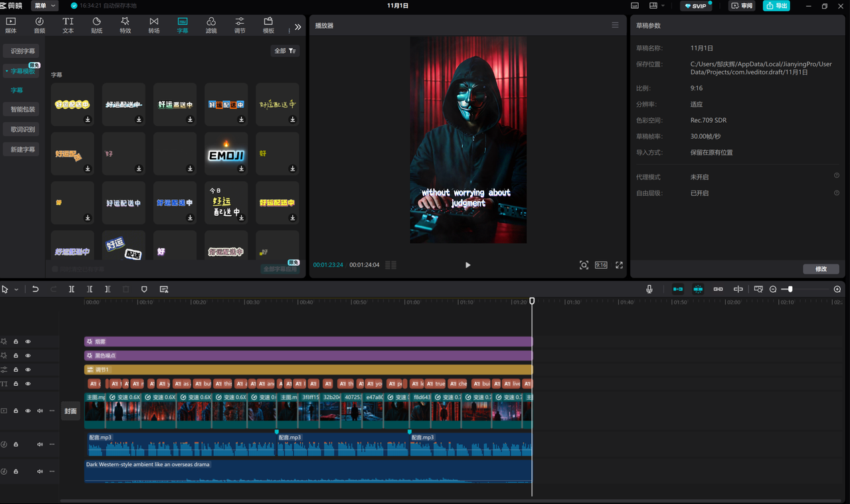Open the 转场 transitions tab

coord(154,25)
